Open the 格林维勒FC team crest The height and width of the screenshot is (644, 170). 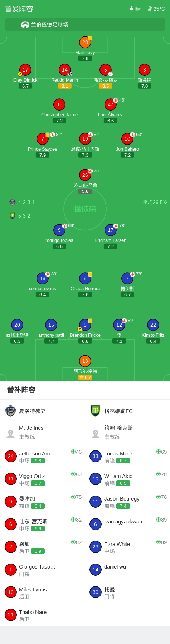(95, 411)
